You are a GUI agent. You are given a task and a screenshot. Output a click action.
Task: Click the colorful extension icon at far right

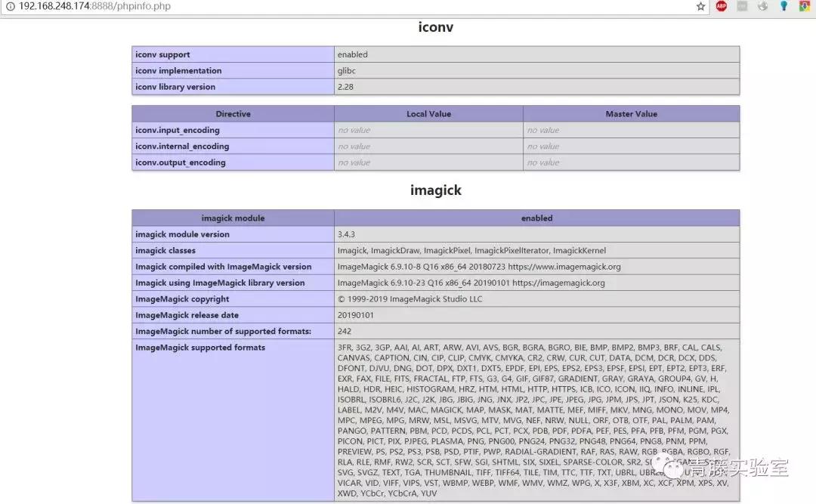tap(805, 6)
